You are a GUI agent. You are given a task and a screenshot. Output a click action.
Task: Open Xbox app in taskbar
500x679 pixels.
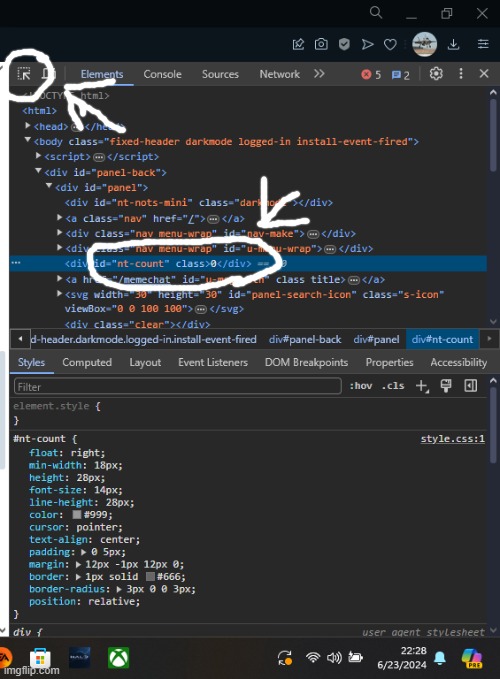119,658
